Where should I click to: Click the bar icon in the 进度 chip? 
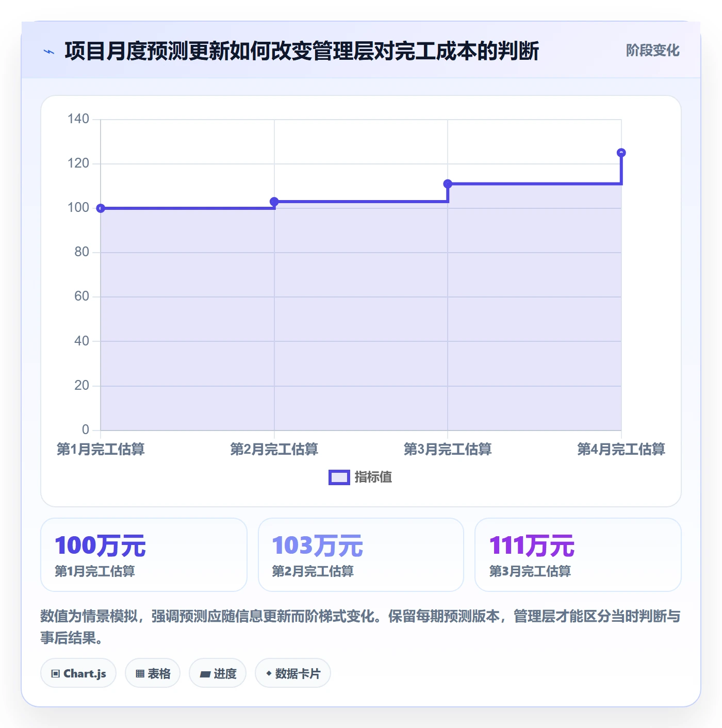point(205,674)
